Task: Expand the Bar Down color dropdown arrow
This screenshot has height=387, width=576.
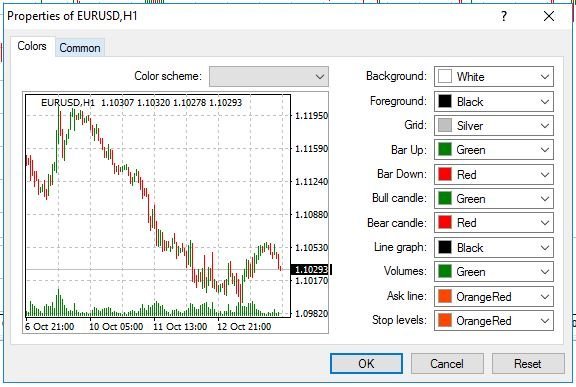Action: click(544, 174)
